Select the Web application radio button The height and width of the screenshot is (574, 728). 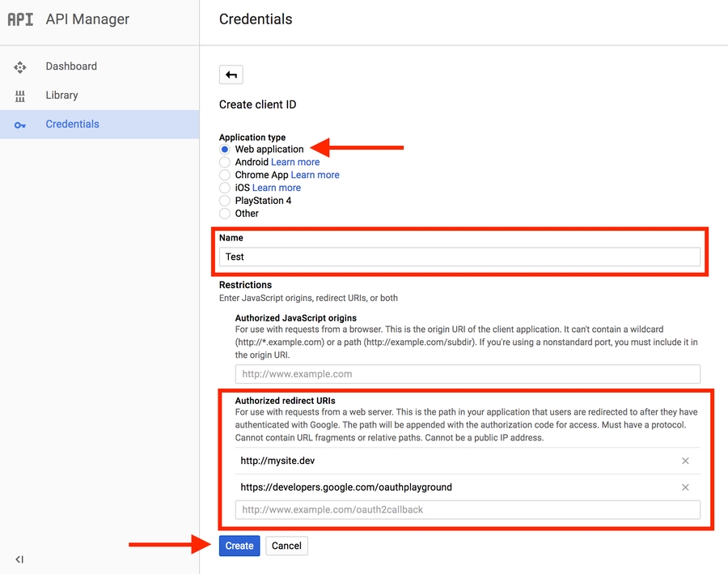(225, 150)
